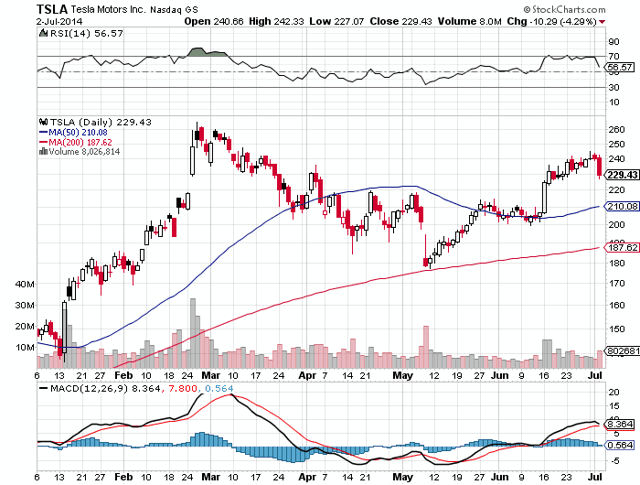Screen dimensions: 640x485
Task: Click the RSI mountain icon beside RSI(14)
Action: tap(43, 33)
